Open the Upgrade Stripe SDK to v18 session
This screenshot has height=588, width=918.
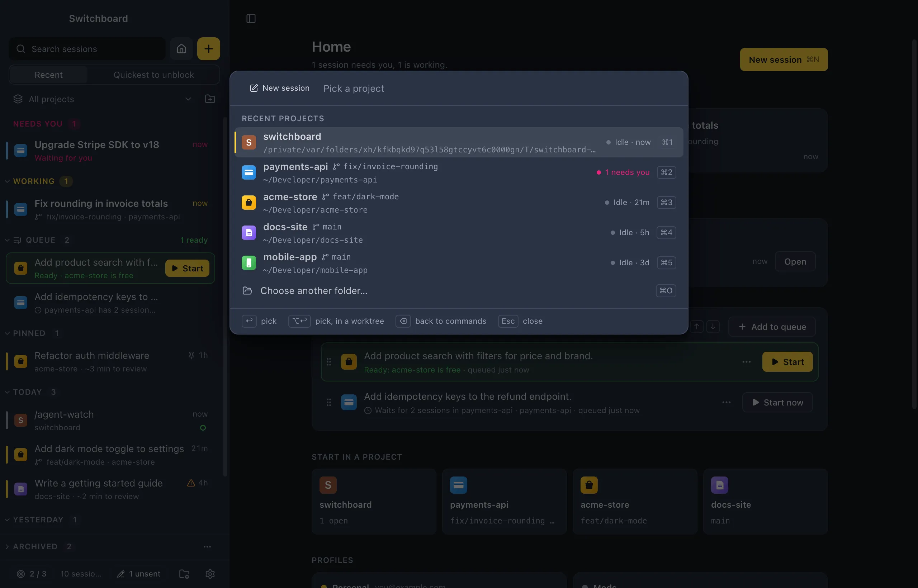coord(110,151)
